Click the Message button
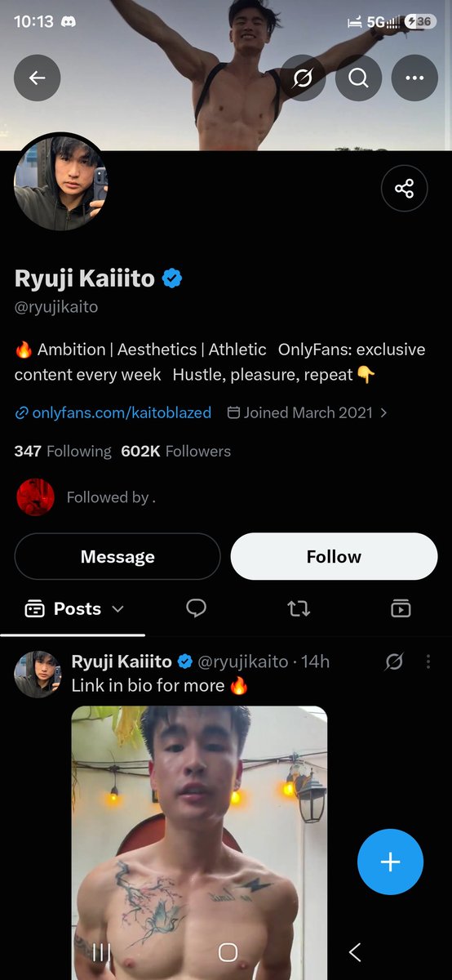The image size is (452, 980). tap(117, 557)
